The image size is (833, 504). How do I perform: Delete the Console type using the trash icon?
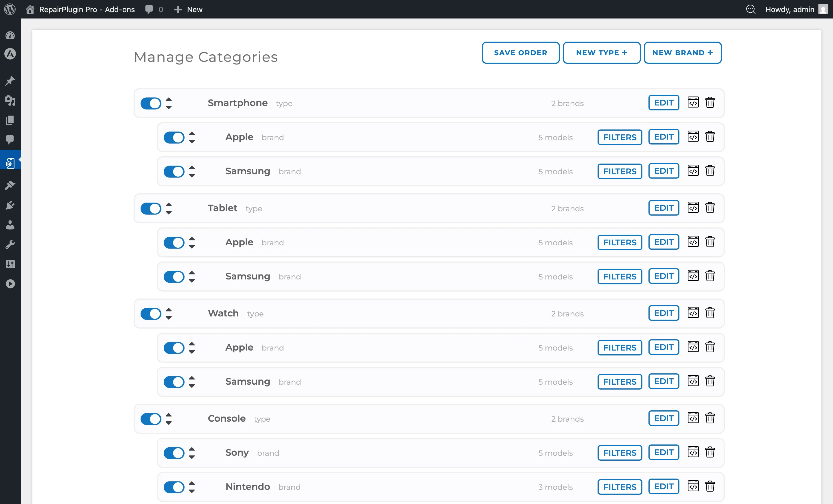click(710, 418)
